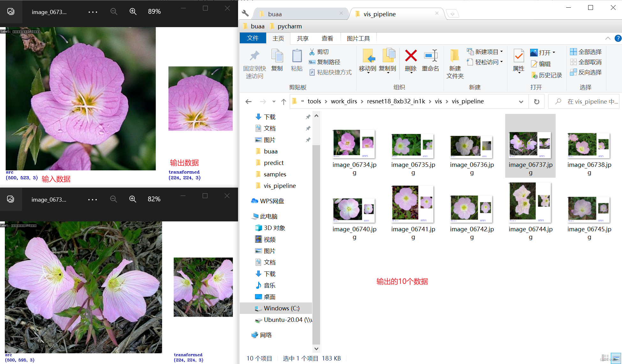Expand the Open (打开) dropdown arrow
Viewport: 622px width, 364px height.
point(554,52)
